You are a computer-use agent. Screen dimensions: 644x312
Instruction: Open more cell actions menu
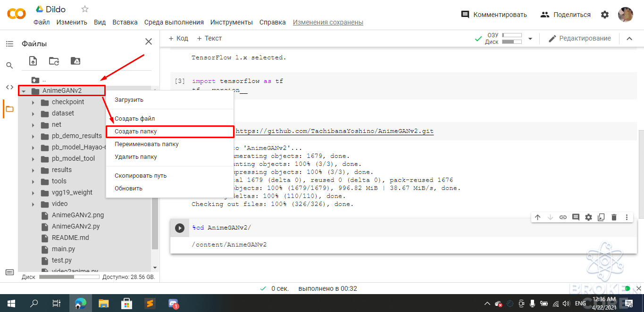(x=627, y=217)
